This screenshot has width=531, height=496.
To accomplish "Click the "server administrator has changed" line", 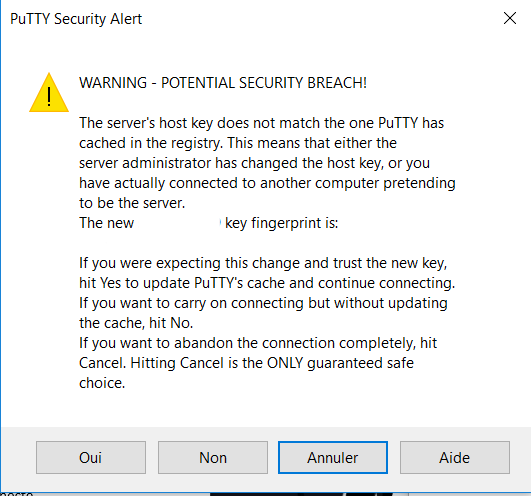I will pyautogui.click(x=254, y=163).
